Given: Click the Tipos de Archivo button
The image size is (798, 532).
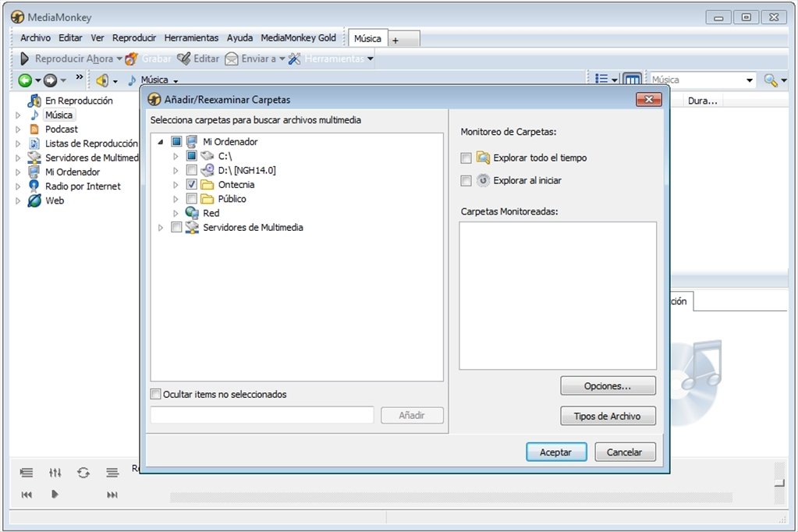Looking at the screenshot, I should pos(608,416).
